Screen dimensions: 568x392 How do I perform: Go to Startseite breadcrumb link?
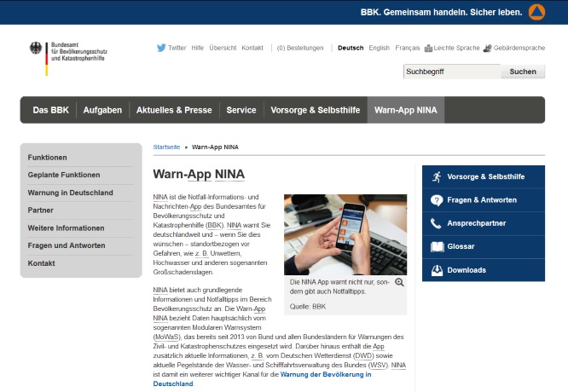pos(166,147)
